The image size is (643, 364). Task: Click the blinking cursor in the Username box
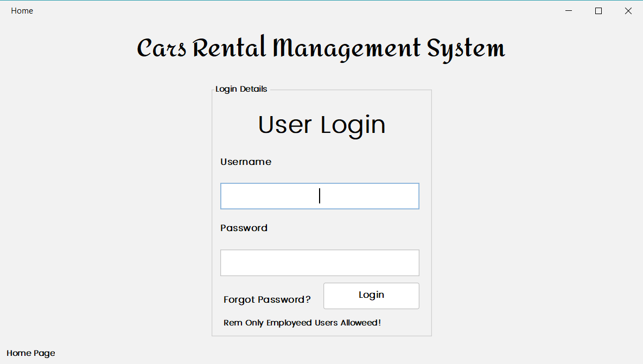[319, 196]
